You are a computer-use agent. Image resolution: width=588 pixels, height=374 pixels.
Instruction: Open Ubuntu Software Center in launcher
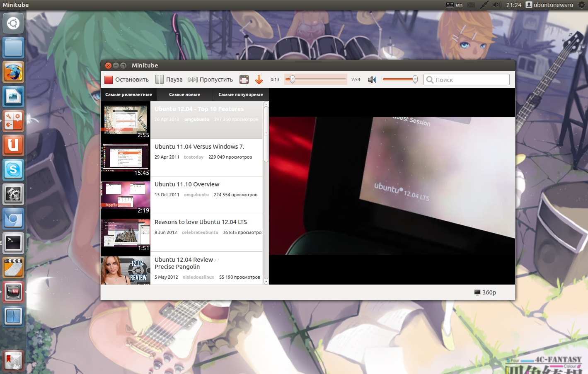[x=13, y=121]
